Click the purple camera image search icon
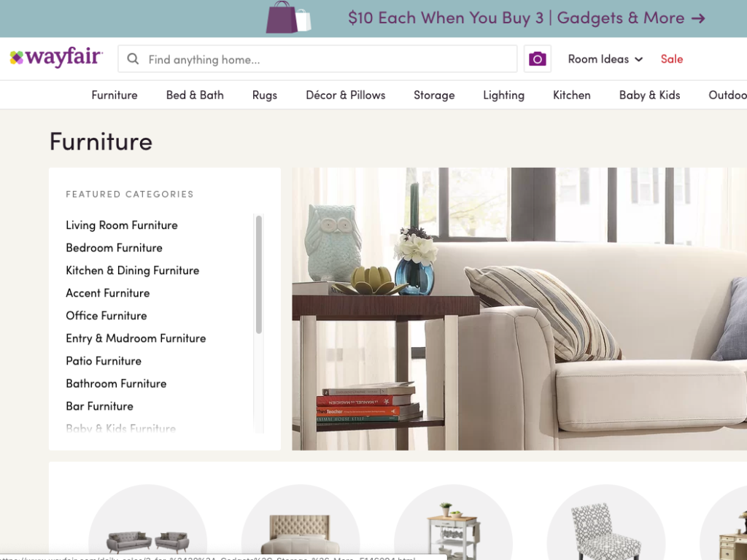Viewport: 747px width, 560px height. (538, 59)
